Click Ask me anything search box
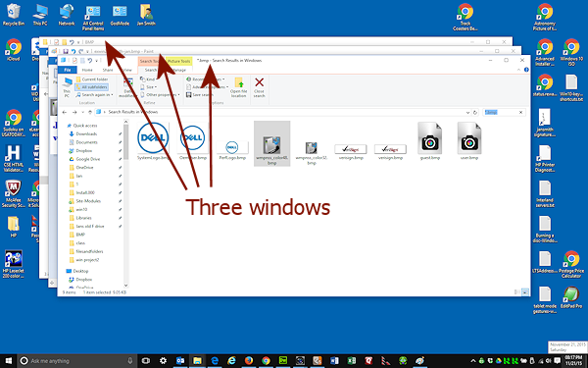 (x=76, y=361)
